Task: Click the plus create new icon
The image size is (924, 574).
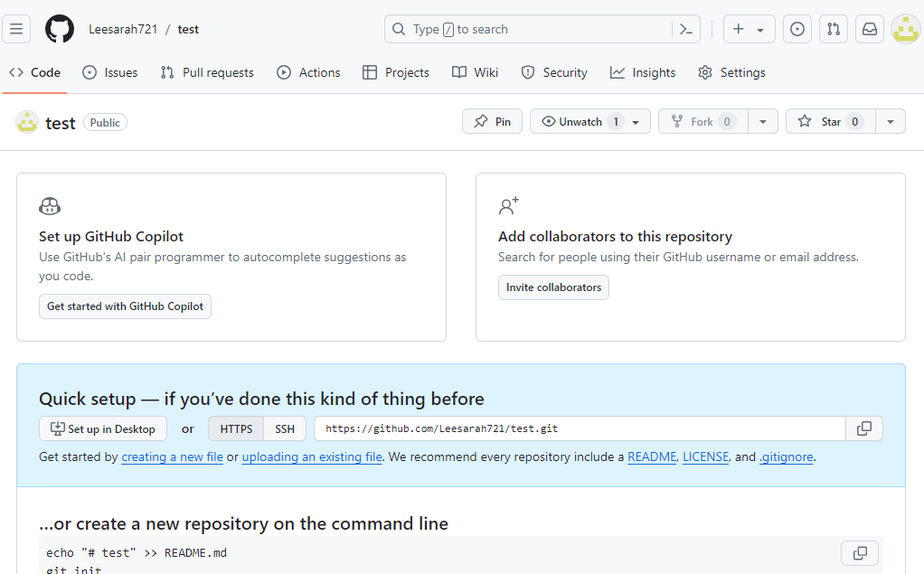Action: coord(739,29)
